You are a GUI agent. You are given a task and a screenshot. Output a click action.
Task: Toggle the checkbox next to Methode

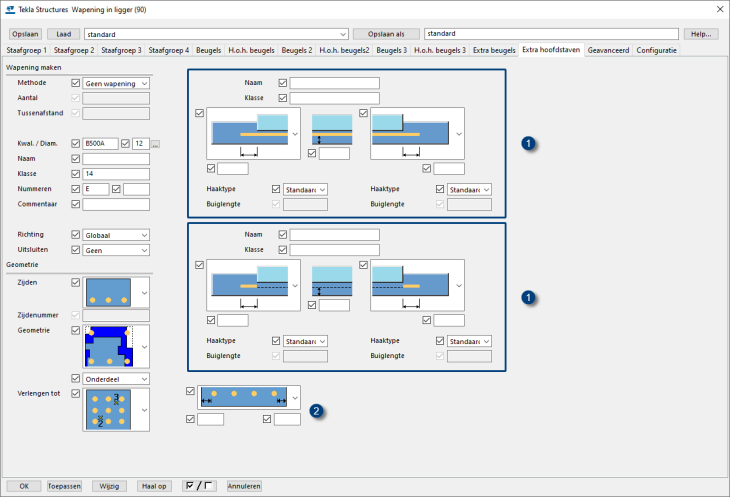tap(76, 83)
